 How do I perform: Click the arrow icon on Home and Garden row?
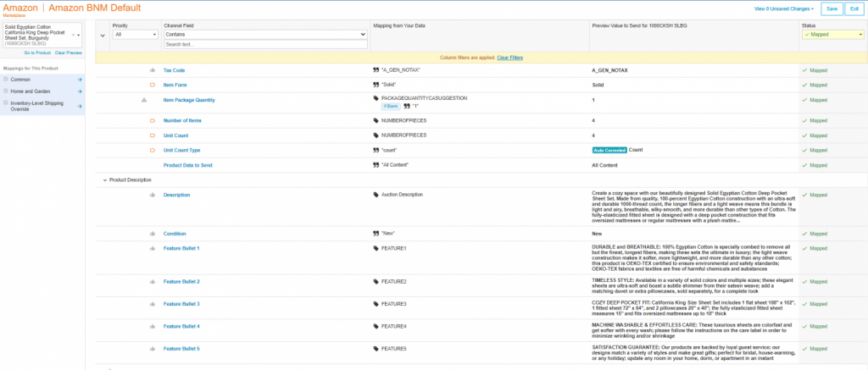click(80, 91)
